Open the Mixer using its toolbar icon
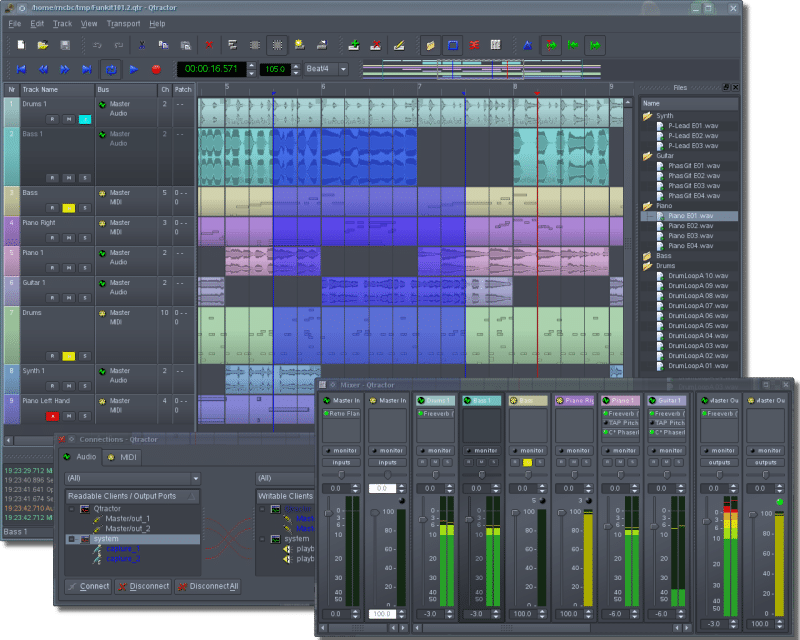This screenshot has width=800, height=640. (x=496, y=45)
